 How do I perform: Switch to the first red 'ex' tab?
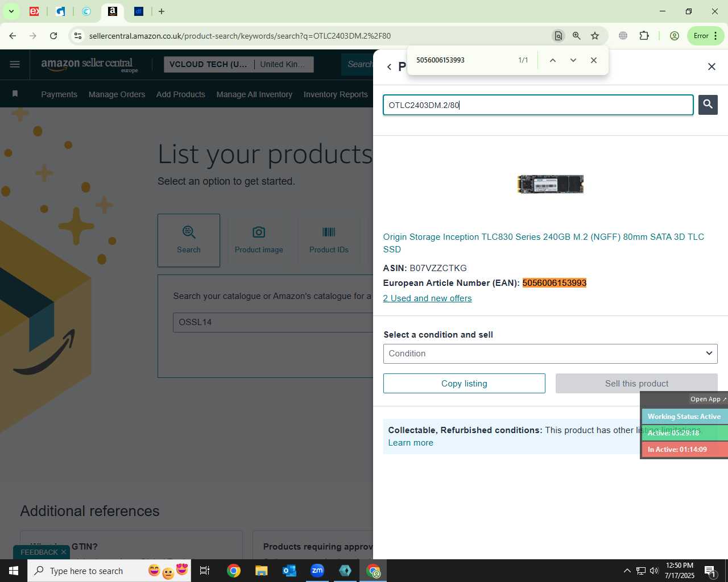click(x=34, y=11)
